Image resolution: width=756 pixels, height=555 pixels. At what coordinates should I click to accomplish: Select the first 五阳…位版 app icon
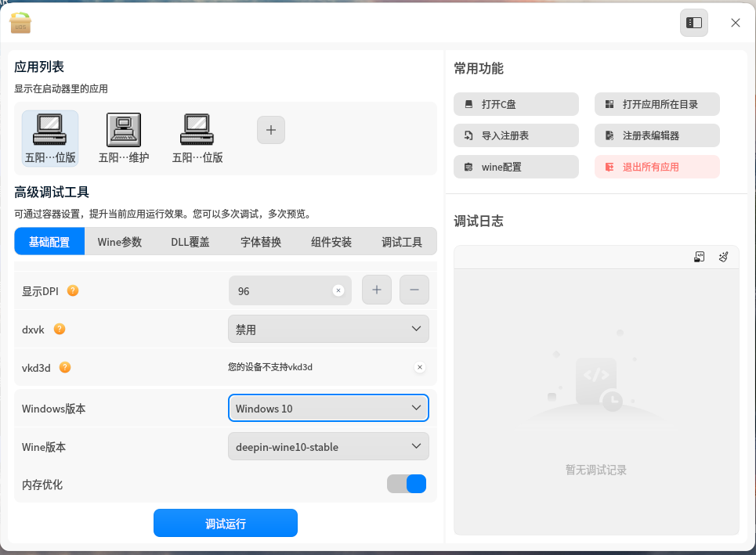[50, 139]
